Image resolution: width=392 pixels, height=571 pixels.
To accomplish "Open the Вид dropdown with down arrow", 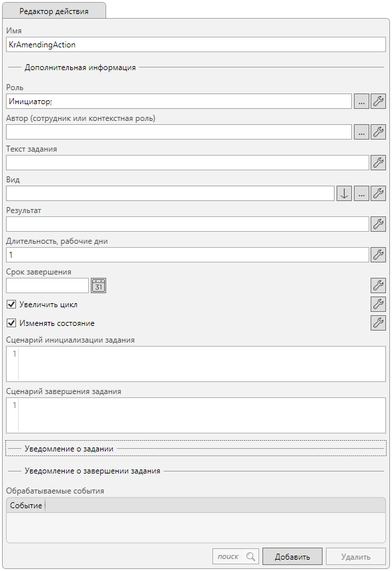I will click(344, 194).
